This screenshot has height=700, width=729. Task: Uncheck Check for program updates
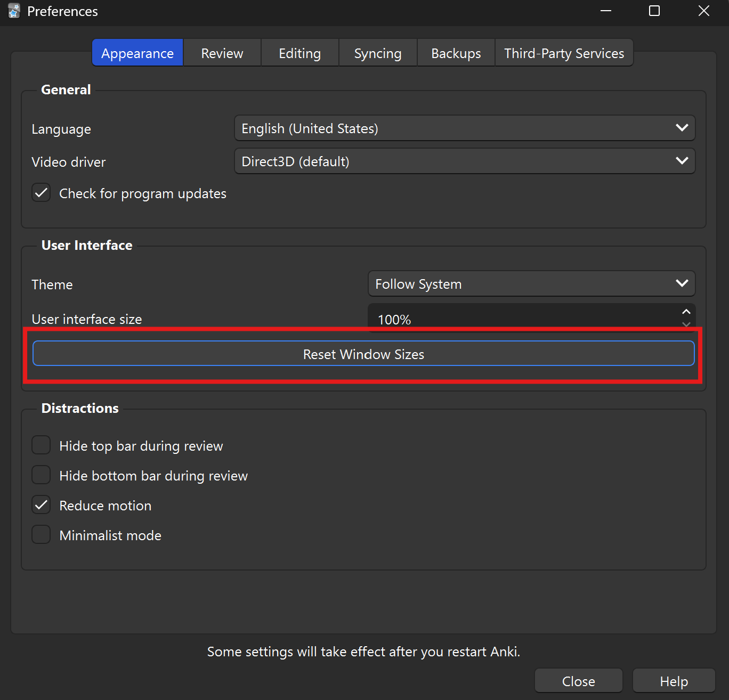[x=42, y=193]
